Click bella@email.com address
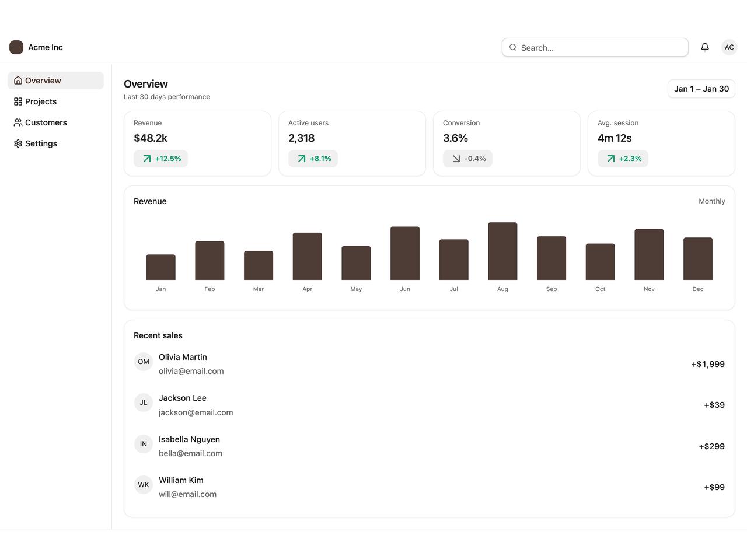Screen dimensions: 747x560 190,453
